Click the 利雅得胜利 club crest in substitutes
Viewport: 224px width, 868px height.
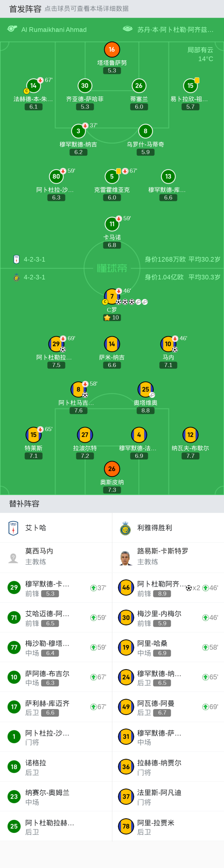125,528
